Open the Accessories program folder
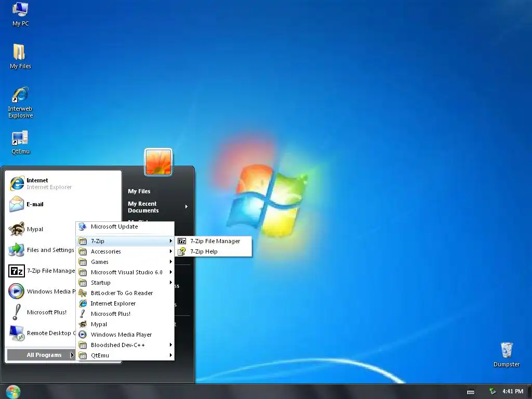This screenshot has width=532, height=399. (x=125, y=251)
